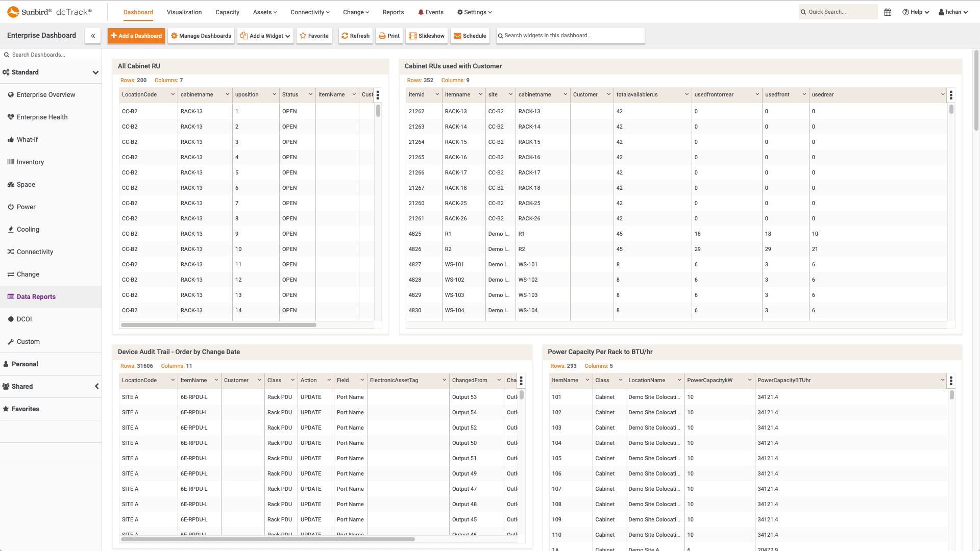Click the Search widgets input field
Screen dimensions: 980x551
(570, 36)
